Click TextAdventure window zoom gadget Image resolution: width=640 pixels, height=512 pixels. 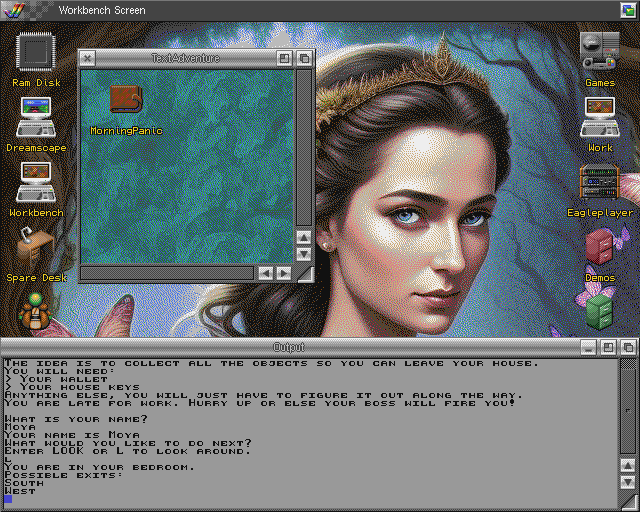284,58
